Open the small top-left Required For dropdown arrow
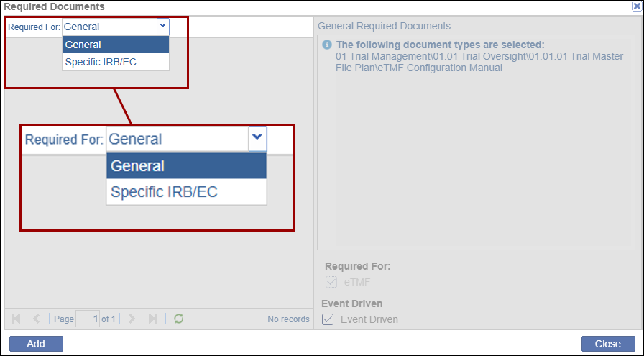 (162, 27)
